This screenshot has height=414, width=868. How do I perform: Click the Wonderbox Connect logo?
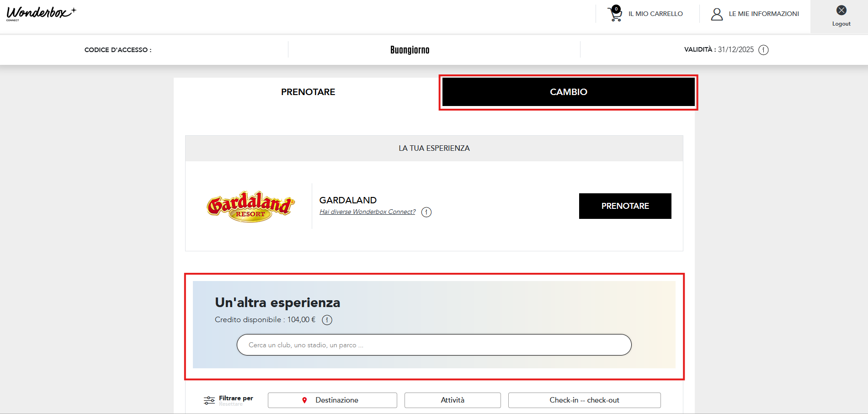point(41,14)
